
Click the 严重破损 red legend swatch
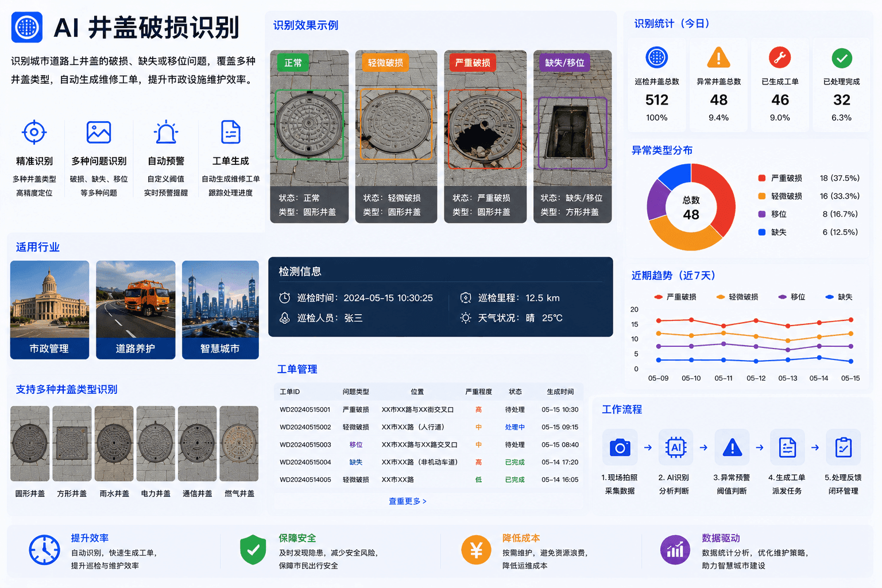pyautogui.click(x=762, y=178)
